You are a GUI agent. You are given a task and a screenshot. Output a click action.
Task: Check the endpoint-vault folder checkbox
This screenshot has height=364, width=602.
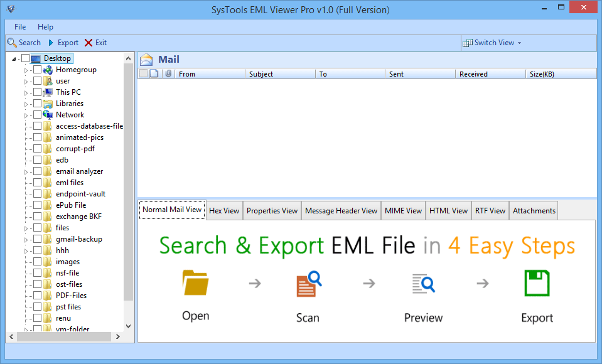[x=37, y=193]
